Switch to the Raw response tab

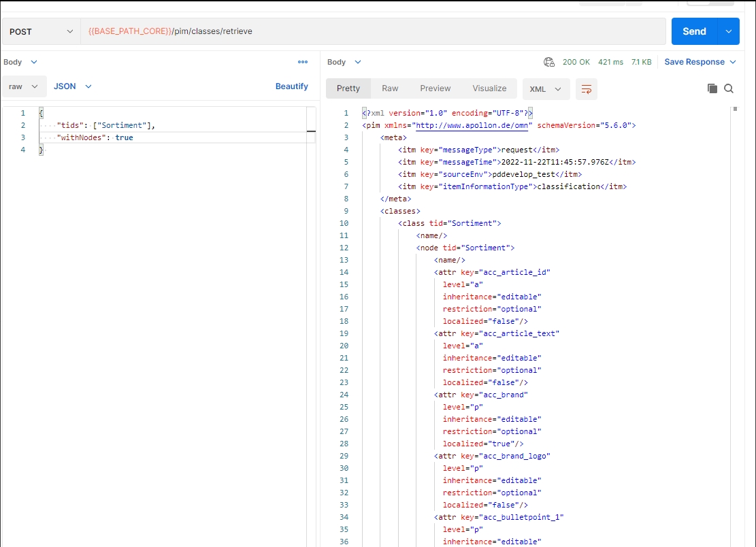pos(390,88)
